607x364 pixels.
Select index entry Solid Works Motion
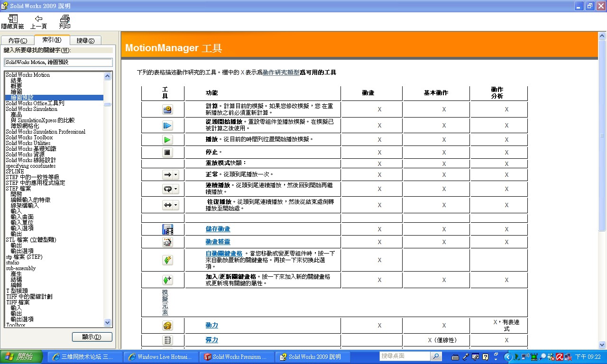coord(28,75)
